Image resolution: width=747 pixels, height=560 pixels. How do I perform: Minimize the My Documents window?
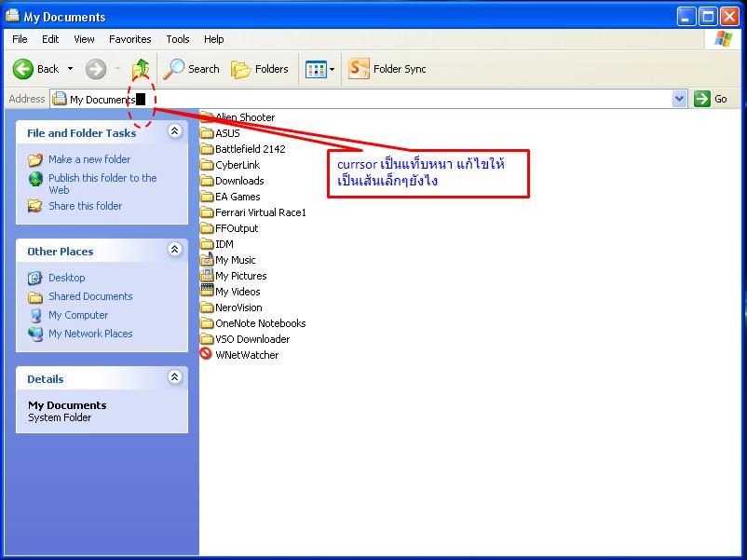(686, 17)
